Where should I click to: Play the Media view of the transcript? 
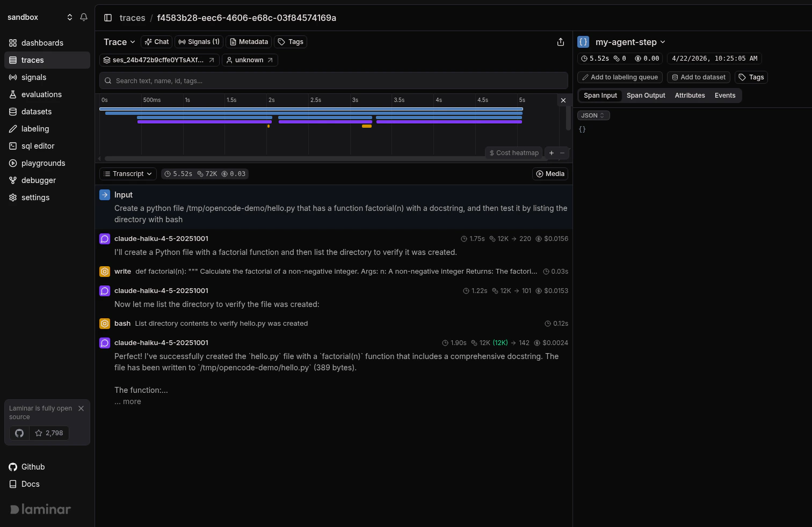click(x=550, y=173)
